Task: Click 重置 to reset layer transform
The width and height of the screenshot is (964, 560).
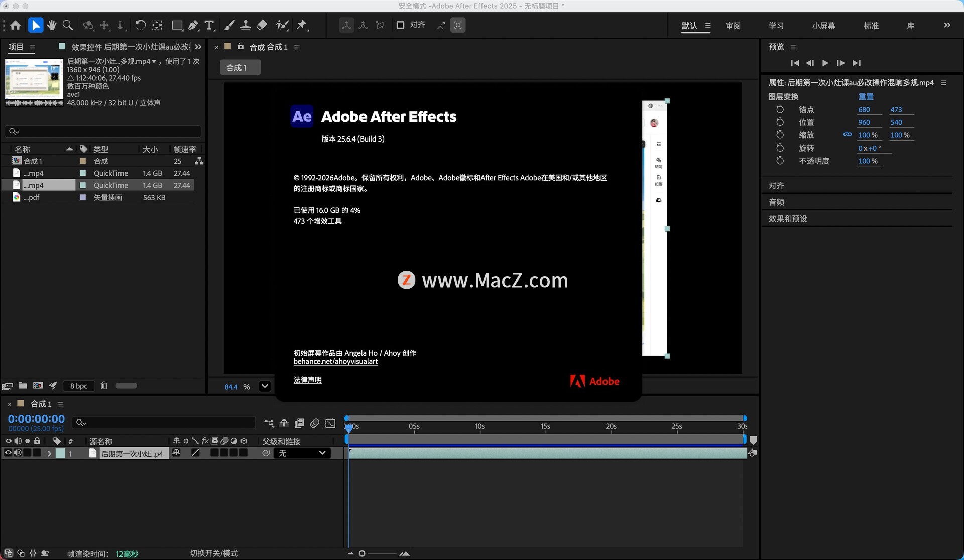Action: click(x=866, y=96)
